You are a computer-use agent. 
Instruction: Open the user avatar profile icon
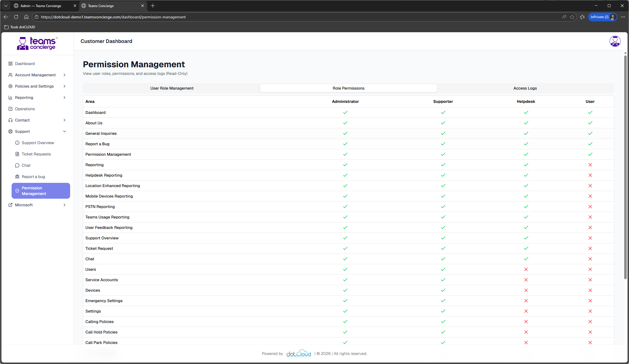[615, 41]
